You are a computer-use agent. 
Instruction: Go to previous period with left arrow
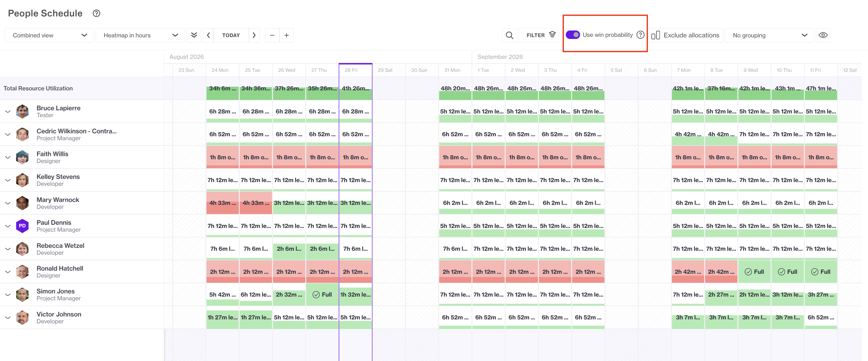pyautogui.click(x=208, y=35)
